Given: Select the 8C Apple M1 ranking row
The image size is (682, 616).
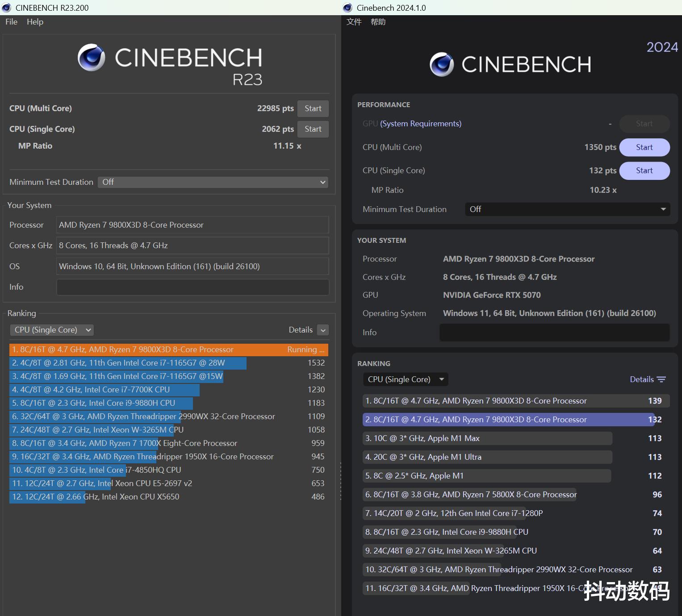Looking at the screenshot, I should (x=516, y=476).
